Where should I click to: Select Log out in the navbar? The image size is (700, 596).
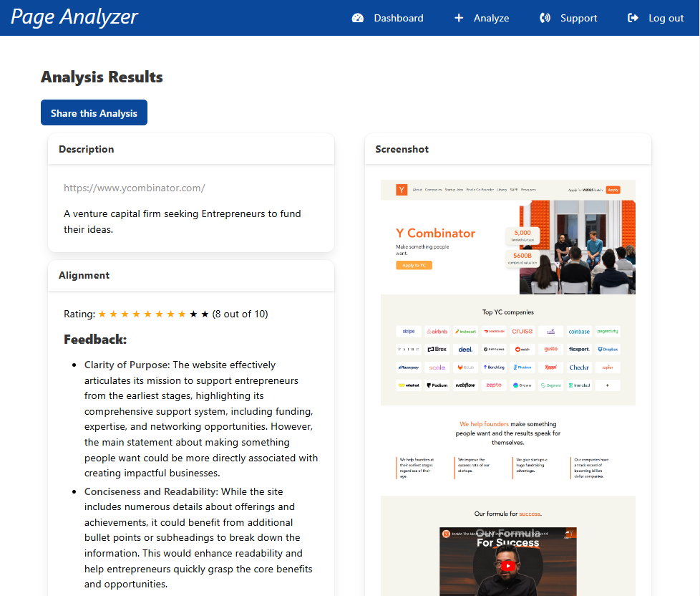click(x=656, y=18)
